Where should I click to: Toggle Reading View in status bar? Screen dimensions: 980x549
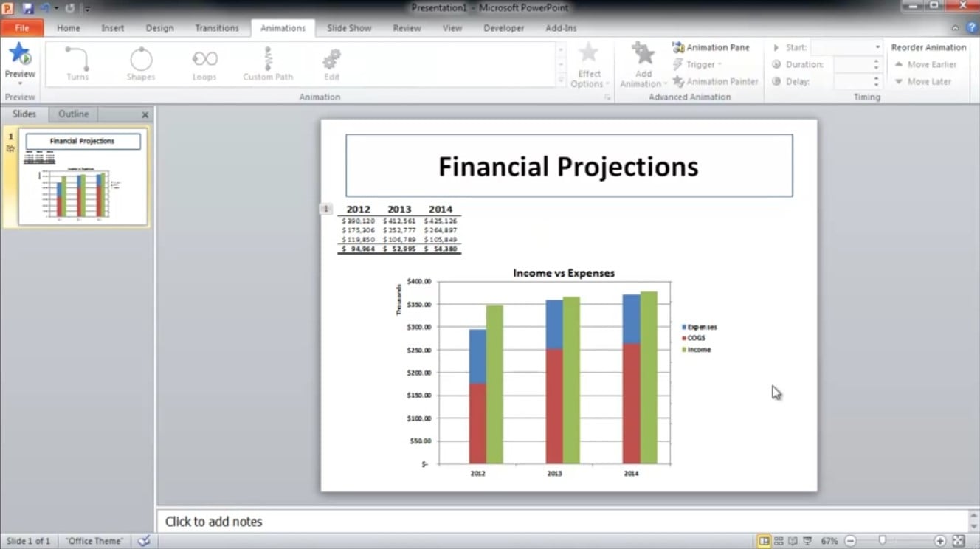pyautogui.click(x=793, y=541)
